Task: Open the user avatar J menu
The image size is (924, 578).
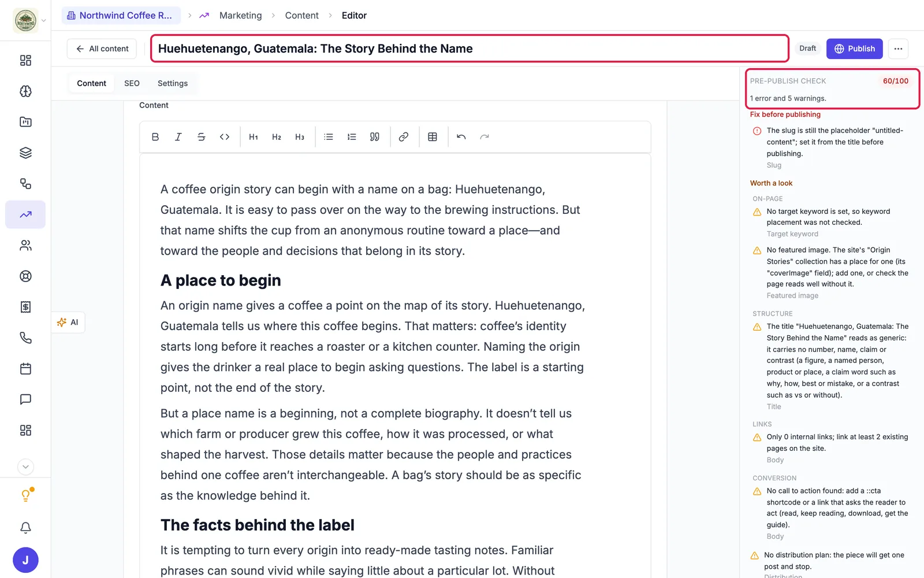Action: pos(25,560)
